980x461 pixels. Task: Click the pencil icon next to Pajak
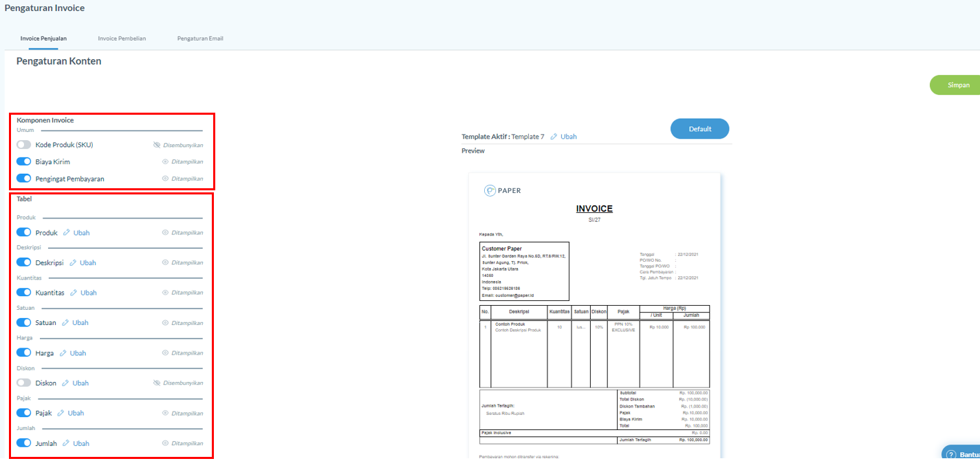click(61, 414)
